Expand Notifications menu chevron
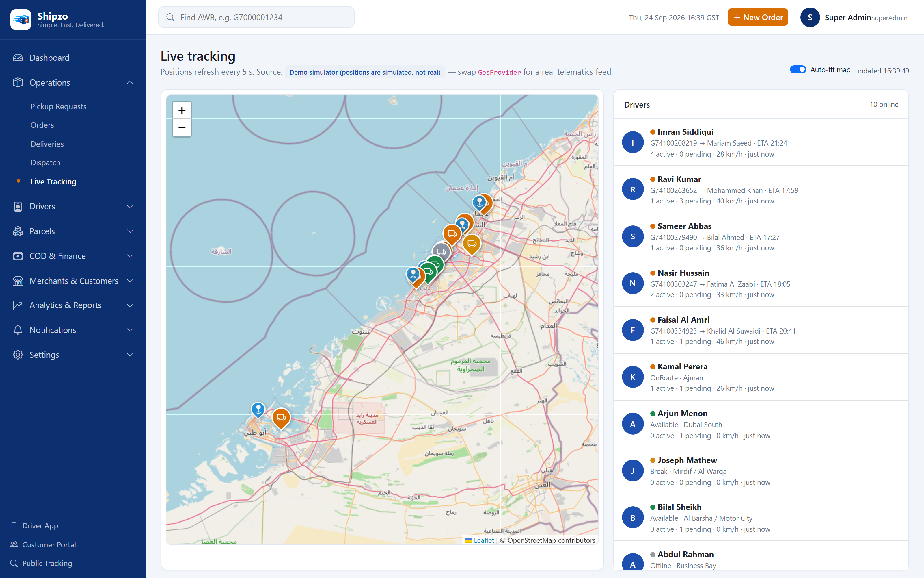 130,330
